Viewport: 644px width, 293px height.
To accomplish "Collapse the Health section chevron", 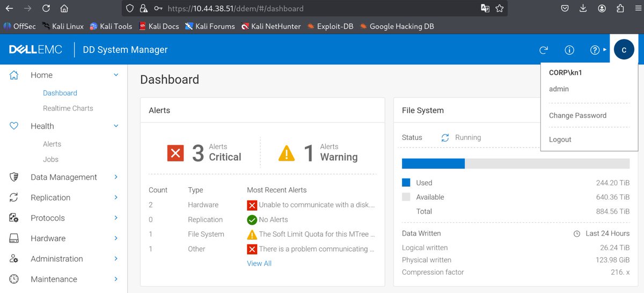I will (116, 126).
